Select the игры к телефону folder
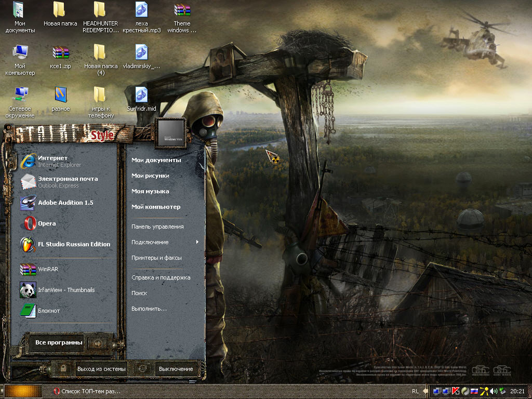The height and width of the screenshot is (399, 532). click(x=101, y=102)
